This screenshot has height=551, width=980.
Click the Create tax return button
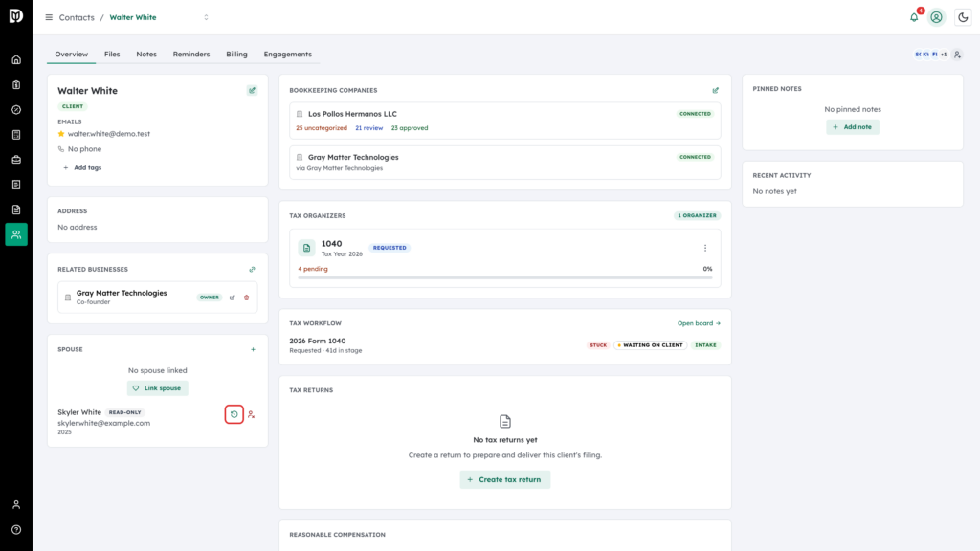point(505,480)
